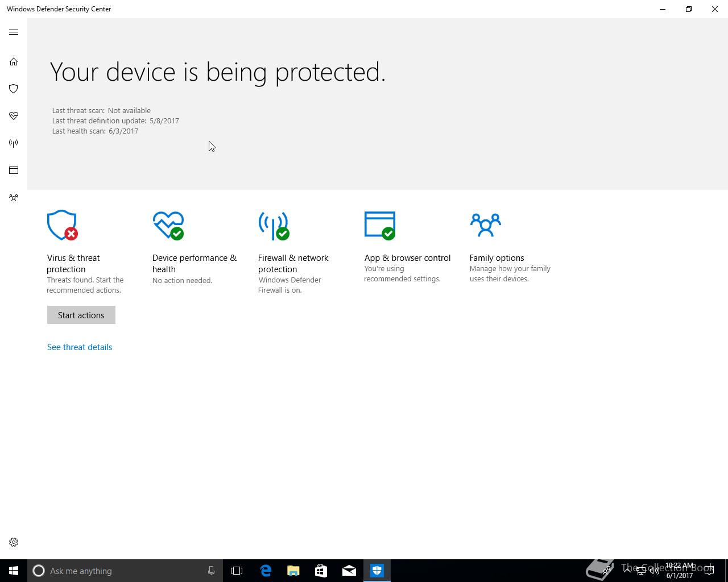Click the Cortana microphone icon
Image resolution: width=728 pixels, height=582 pixels.
(x=211, y=571)
